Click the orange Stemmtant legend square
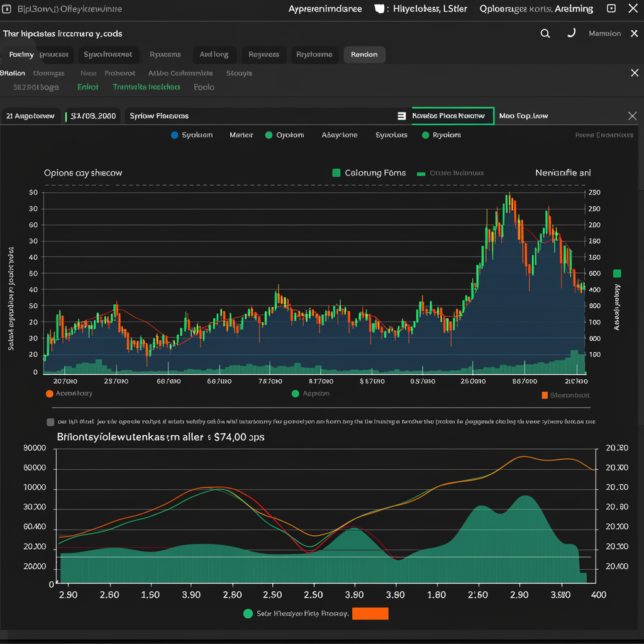 point(545,396)
